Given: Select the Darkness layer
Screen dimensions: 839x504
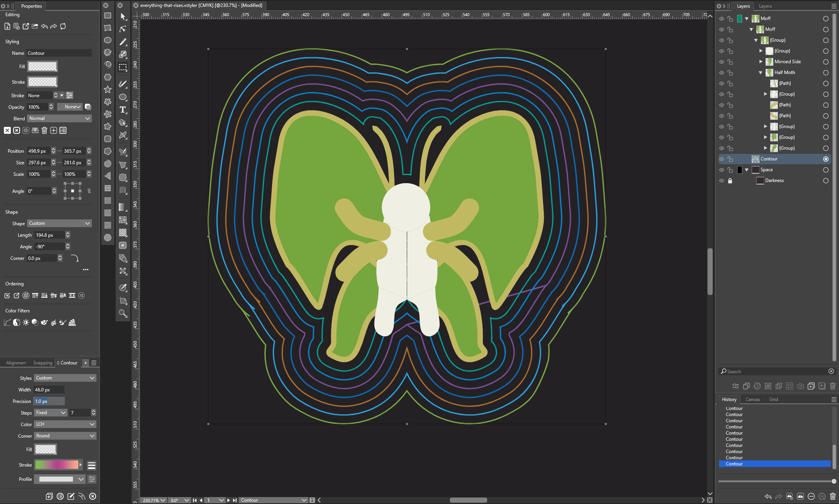Looking at the screenshot, I should coord(774,180).
